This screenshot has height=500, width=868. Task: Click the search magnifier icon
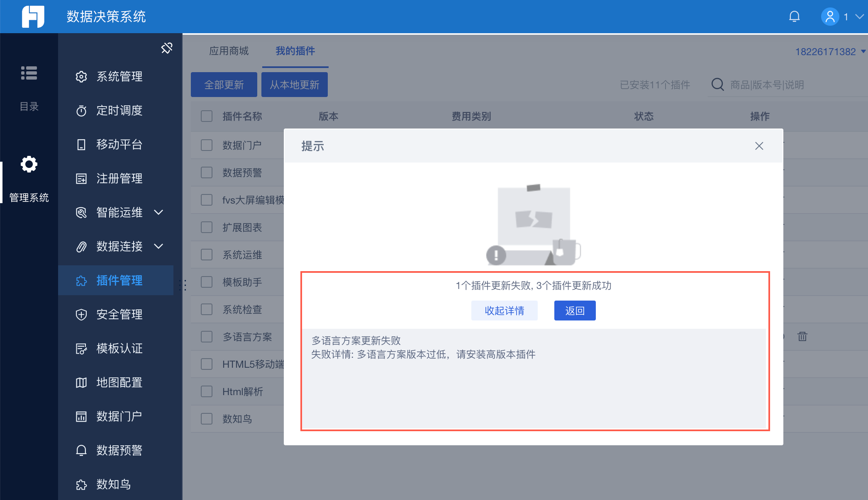pyautogui.click(x=717, y=85)
